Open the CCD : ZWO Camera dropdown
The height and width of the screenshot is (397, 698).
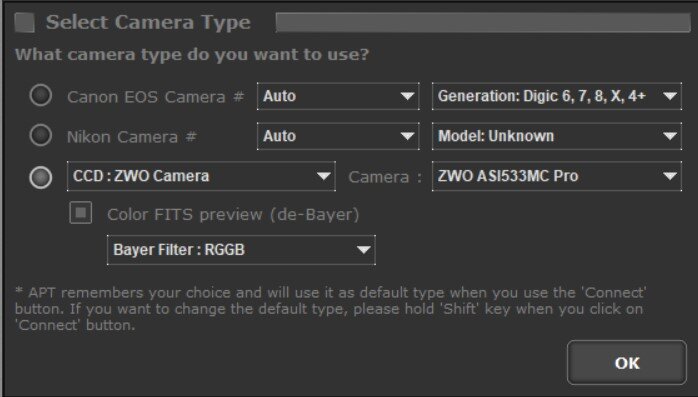point(201,176)
